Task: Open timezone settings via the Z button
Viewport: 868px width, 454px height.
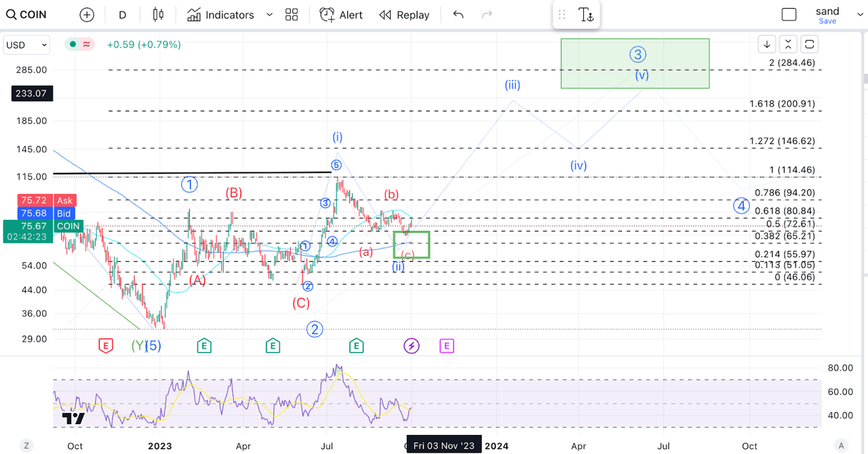Action: coord(26,446)
